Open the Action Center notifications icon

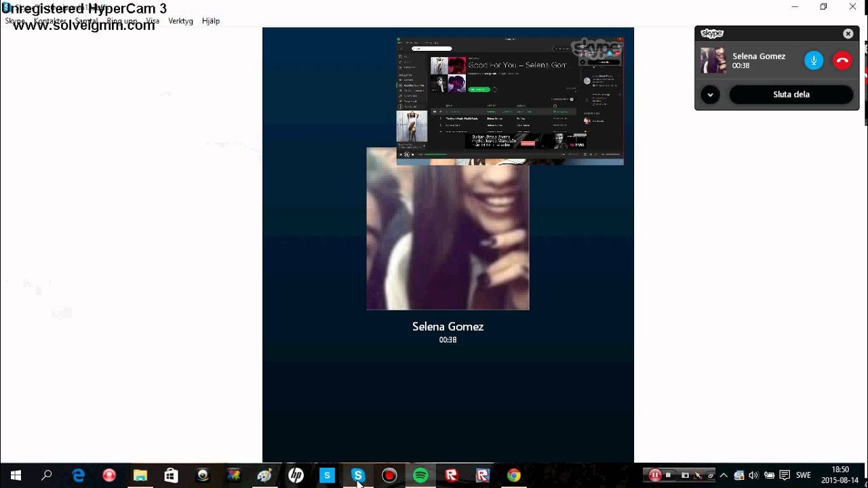785,475
